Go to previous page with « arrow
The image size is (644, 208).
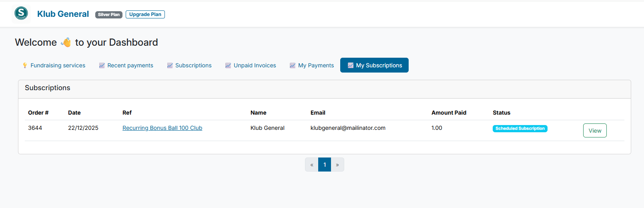312,165
